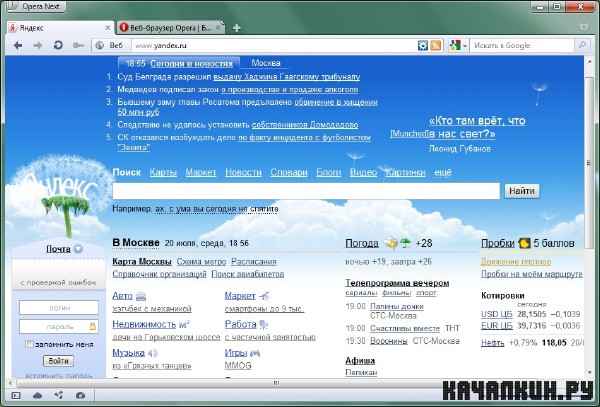600x407 pixels.
Task: Click the orange RSS feed icon
Action: click(436, 46)
